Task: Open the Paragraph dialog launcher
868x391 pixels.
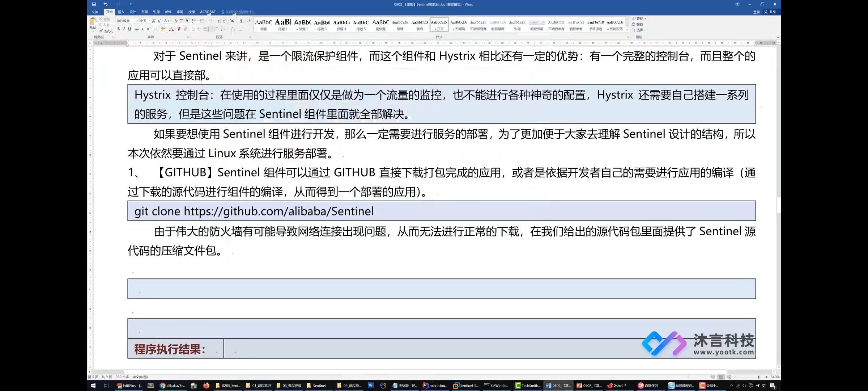Action: click(x=250, y=37)
